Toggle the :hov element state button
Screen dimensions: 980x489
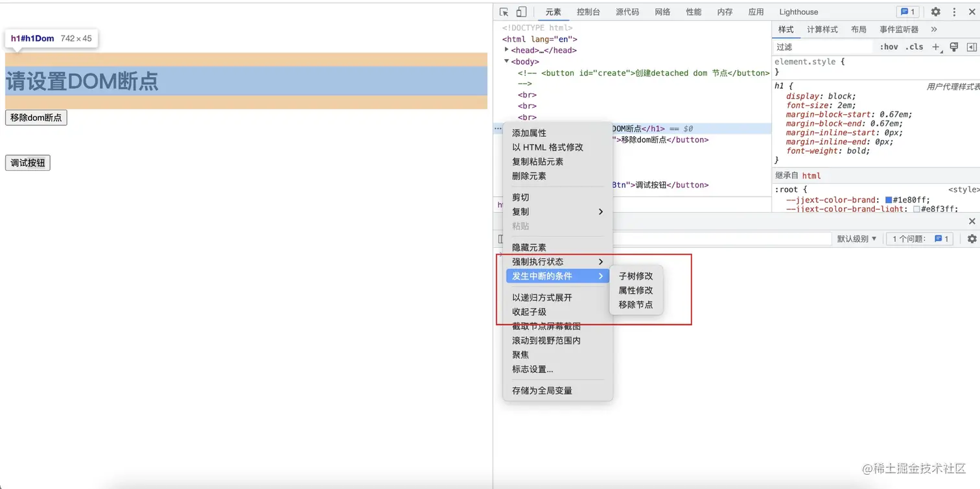tap(889, 47)
